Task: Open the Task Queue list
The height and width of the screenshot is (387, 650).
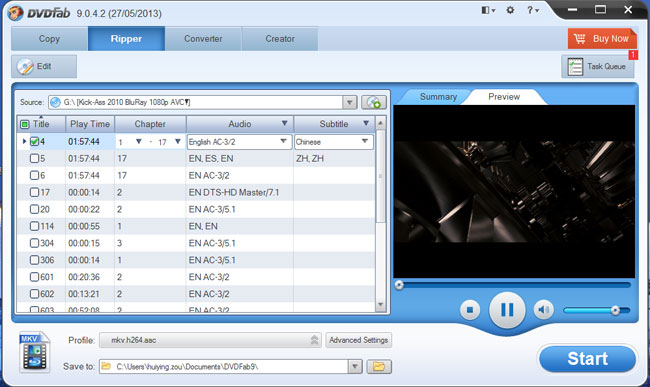Action: click(x=598, y=66)
